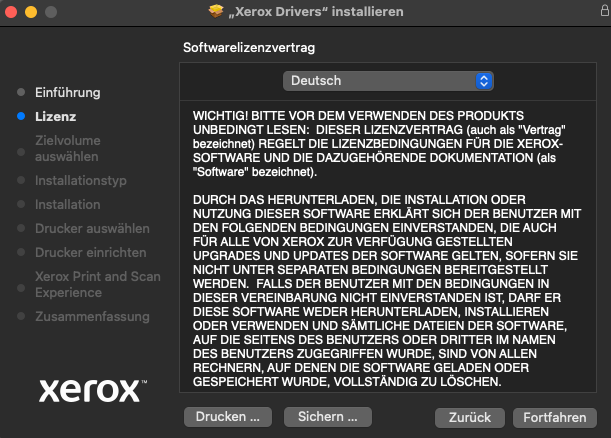Image resolution: width=611 pixels, height=438 pixels.
Task: Click the grey bullet beside Einführung
Action: [x=21, y=93]
